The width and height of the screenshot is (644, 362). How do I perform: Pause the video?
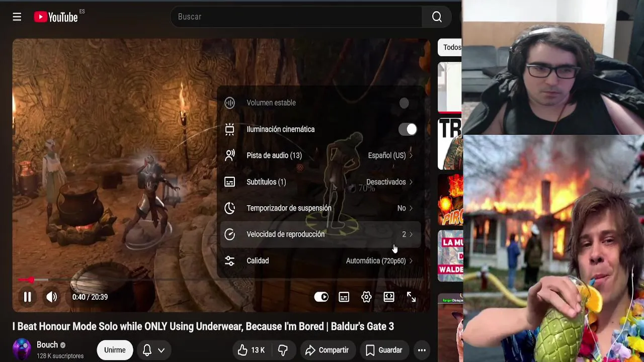(28, 297)
